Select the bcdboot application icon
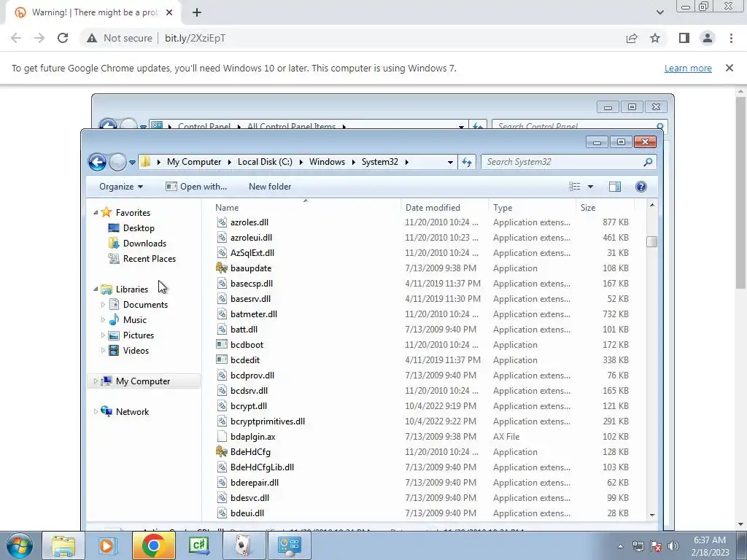747x560 pixels. [222, 345]
